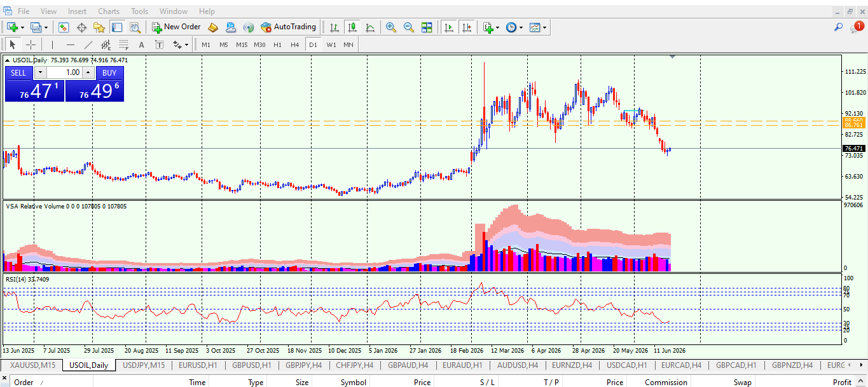Select the Fibonacci retracement tool
The width and height of the screenshot is (868, 387).
(x=123, y=44)
